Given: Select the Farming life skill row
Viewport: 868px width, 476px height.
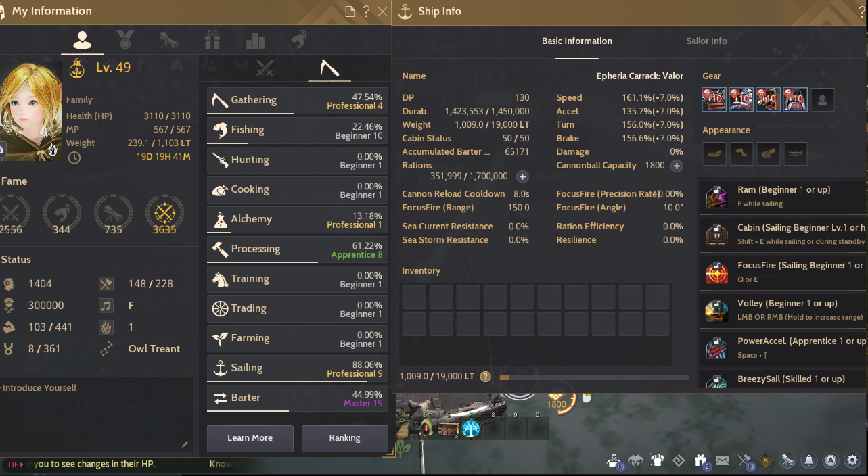Looking at the screenshot, I should pos(297,338).
